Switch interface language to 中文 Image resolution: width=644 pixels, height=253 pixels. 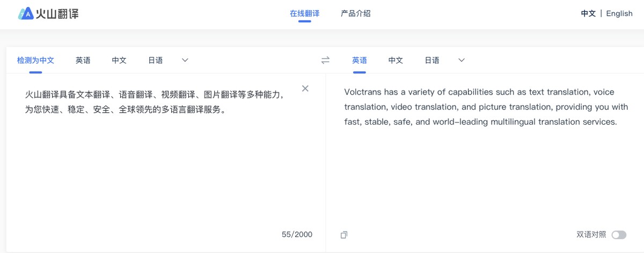coord(588,13)
